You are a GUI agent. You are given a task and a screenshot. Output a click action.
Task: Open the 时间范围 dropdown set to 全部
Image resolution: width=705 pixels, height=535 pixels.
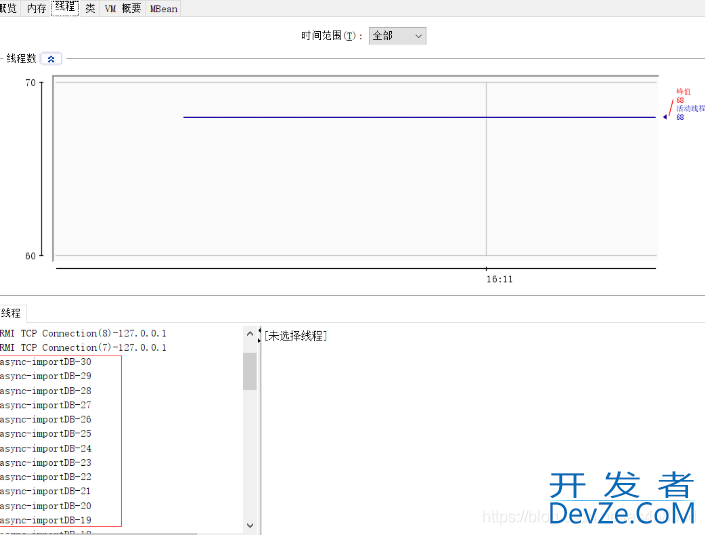(x=397, y=36)
